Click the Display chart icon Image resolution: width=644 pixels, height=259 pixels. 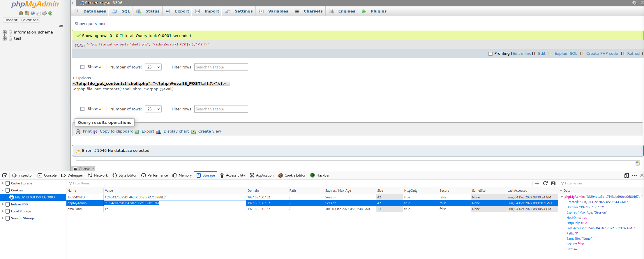[x=159, y=132]
